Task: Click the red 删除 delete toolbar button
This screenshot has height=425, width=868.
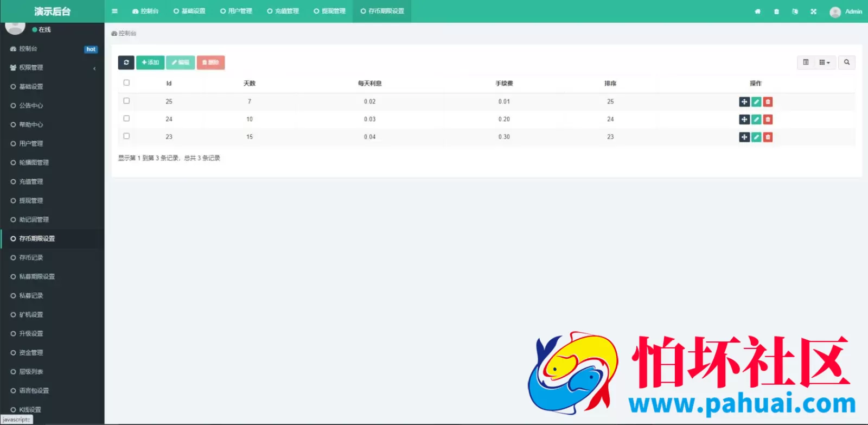Action: pos(210,62)
